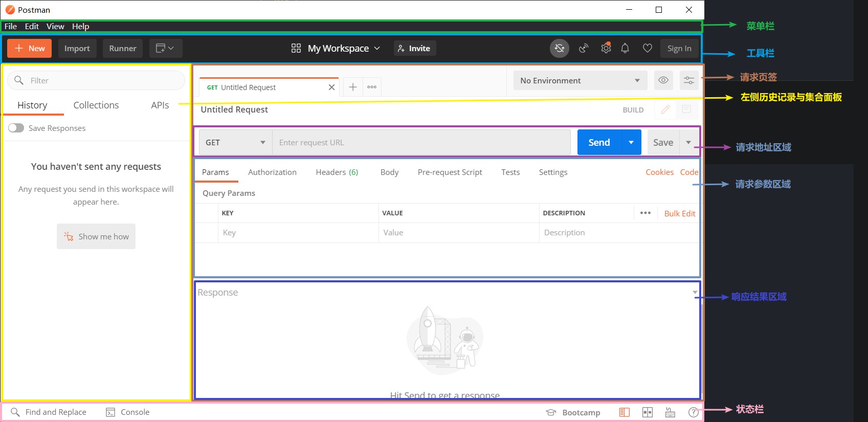
Task: Open the File menu
Action: pyautogui.click(x=11, y=26)
